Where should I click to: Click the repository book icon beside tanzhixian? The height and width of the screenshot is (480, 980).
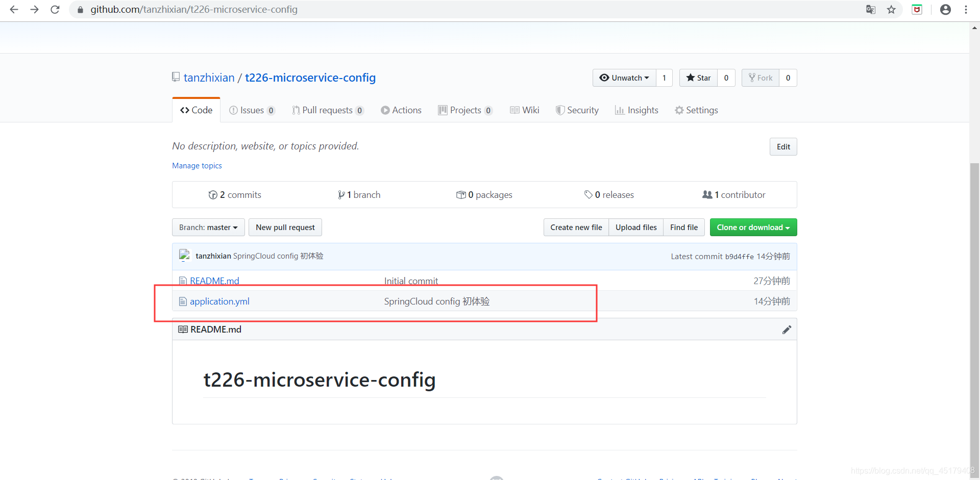[176, 77]
